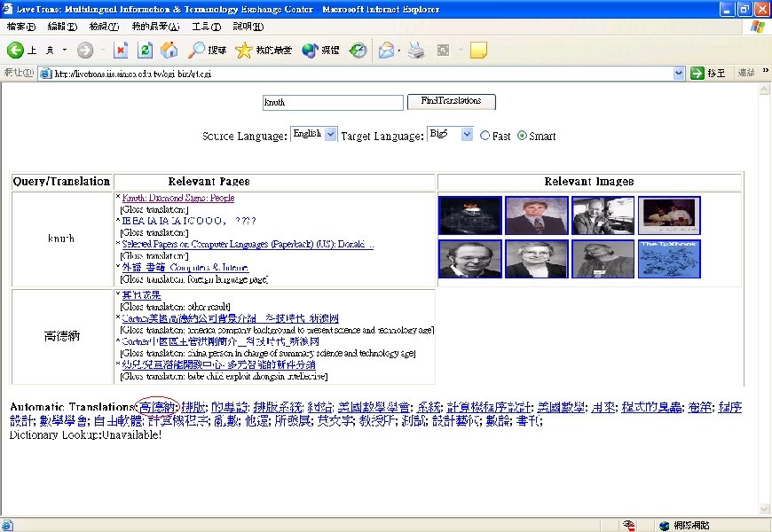
Task: Click the FindTranslations button
Action: point(452,101)
